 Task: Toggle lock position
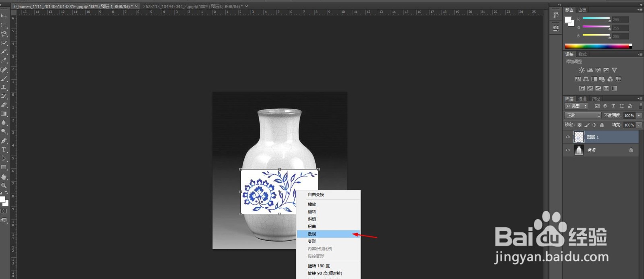point(594,125)
